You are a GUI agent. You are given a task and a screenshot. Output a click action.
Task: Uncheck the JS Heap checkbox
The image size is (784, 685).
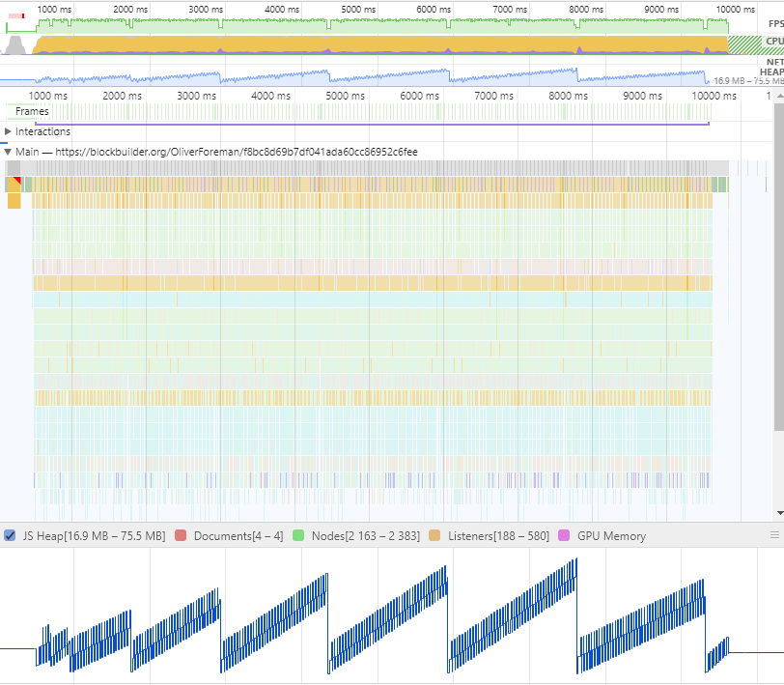click(x=11, y=534)
